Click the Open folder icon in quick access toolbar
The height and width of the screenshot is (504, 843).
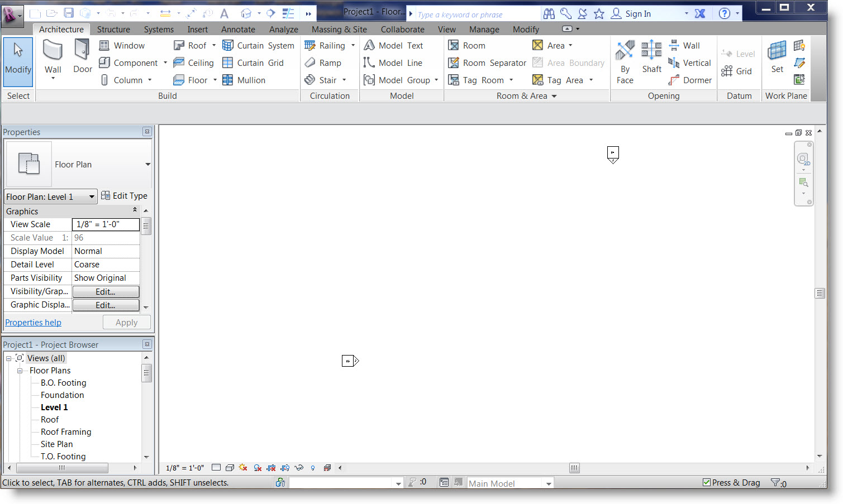pos(51,13)
